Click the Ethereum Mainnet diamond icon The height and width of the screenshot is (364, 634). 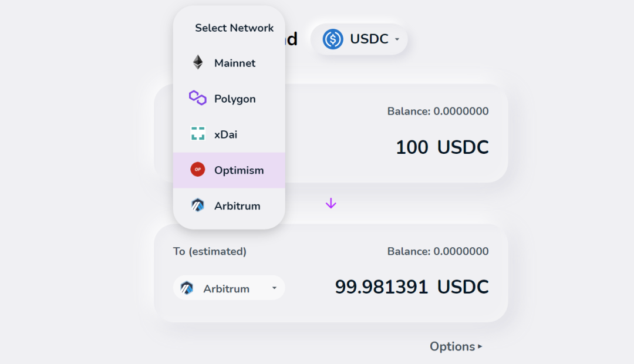tap(198, 62)
